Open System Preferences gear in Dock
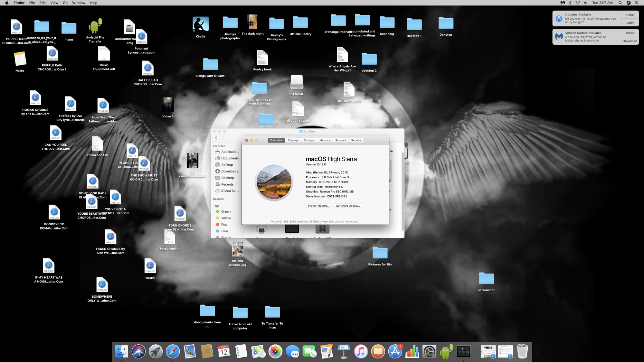 point(429,351)
